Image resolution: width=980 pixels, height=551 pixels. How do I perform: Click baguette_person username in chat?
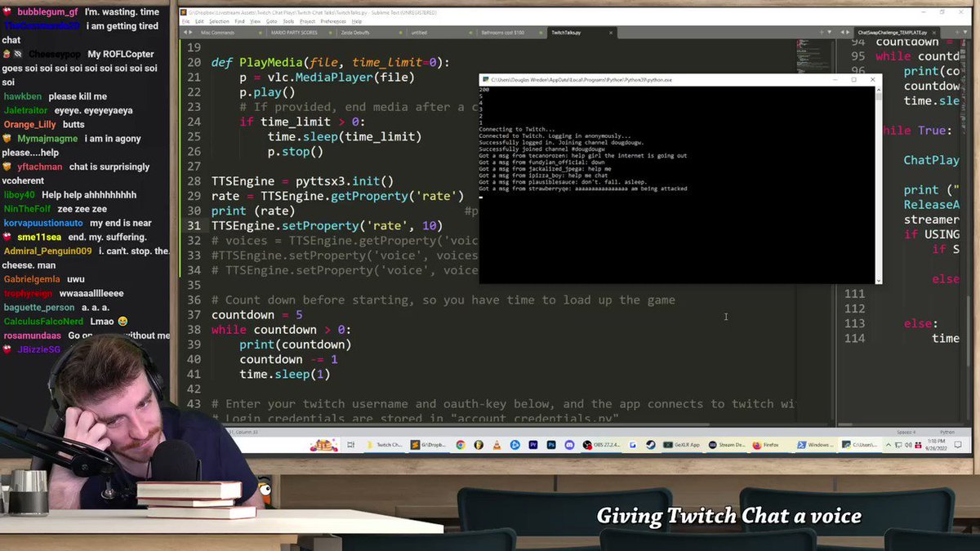pyautogui.click(x=38, y=307)
